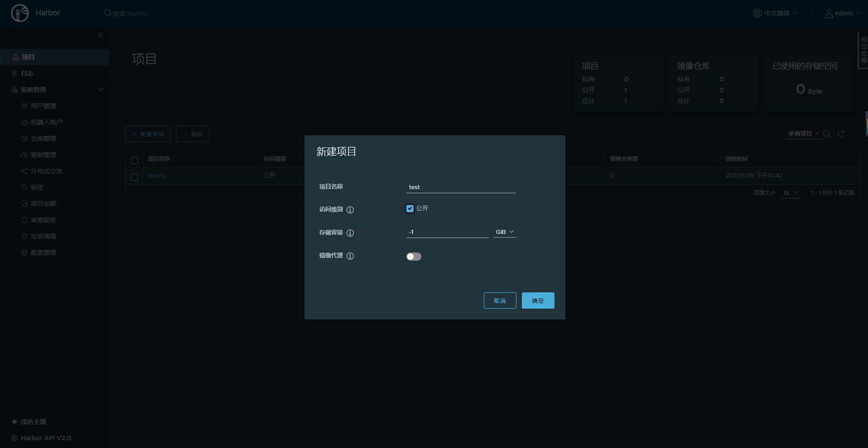
Task: Click the 搜索 Harbor search field
Action: 134,14
